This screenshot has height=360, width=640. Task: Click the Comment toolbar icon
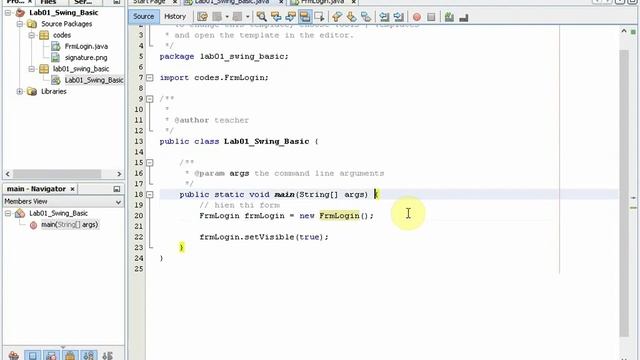point(449,17)
